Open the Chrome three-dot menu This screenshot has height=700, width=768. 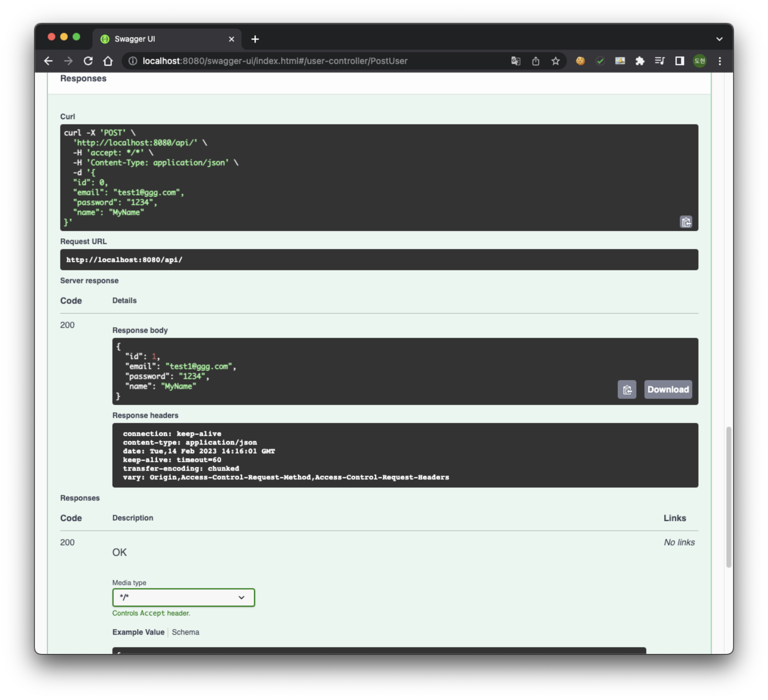(x=720, y=61)
